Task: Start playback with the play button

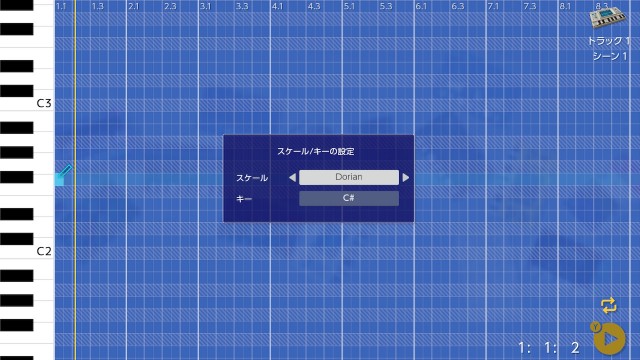Action: 609,338
